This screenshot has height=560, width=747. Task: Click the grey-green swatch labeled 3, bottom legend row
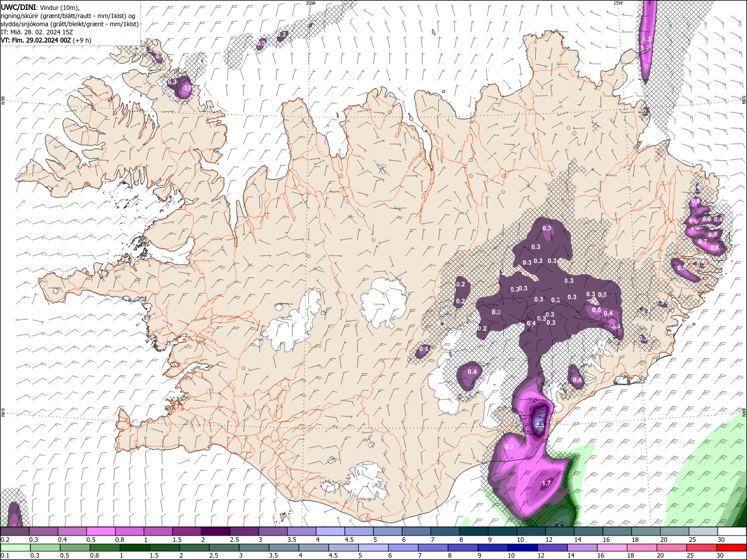(x=254, y=548)
